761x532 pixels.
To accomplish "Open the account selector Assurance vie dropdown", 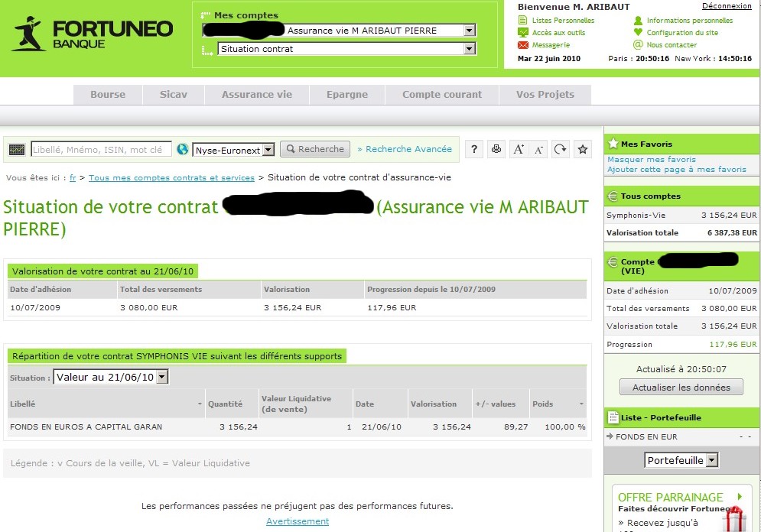I will 340,31.
